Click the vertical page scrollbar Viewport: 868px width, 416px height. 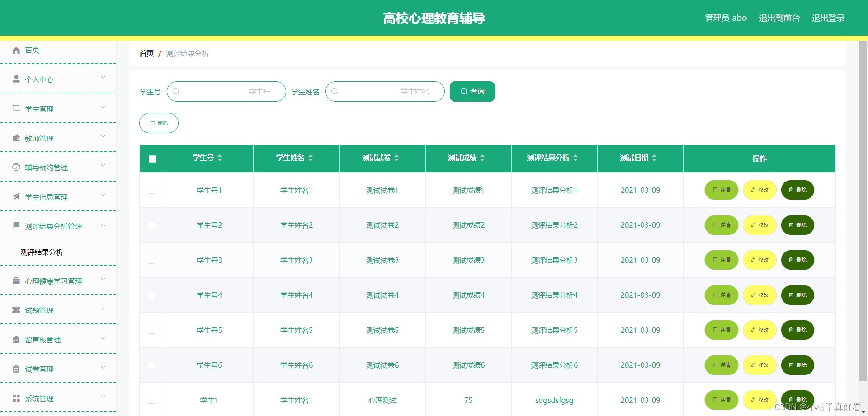(863, 210)
